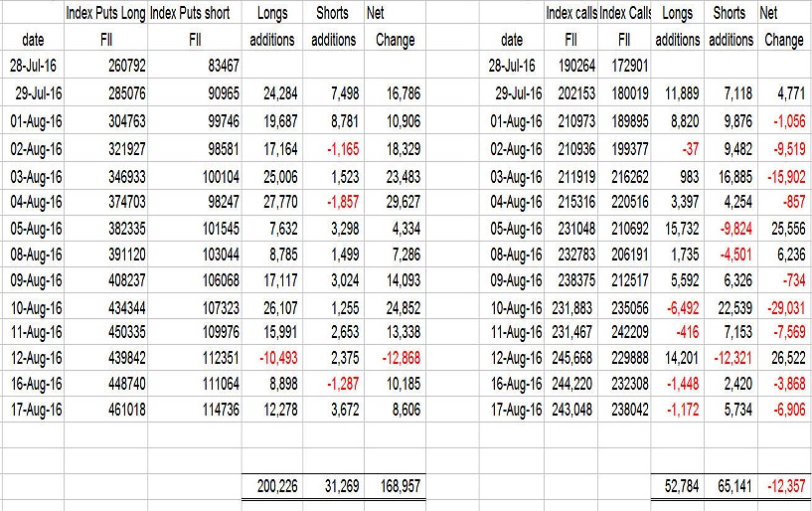
Task: Select the 31,269 shorts additions total cell
Action: coord(335,485)
